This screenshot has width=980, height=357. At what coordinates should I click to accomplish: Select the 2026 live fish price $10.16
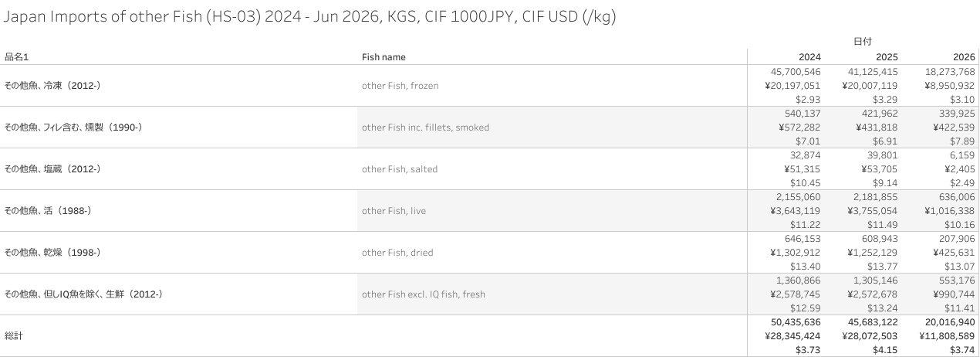coord(960,225)
